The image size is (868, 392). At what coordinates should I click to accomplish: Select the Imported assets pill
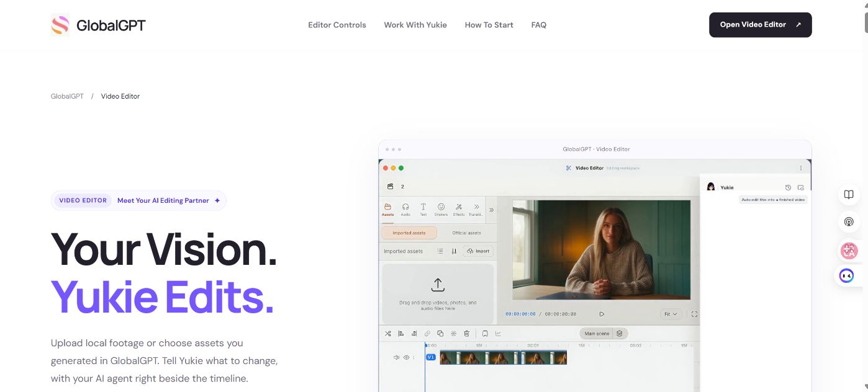point(409,233)
